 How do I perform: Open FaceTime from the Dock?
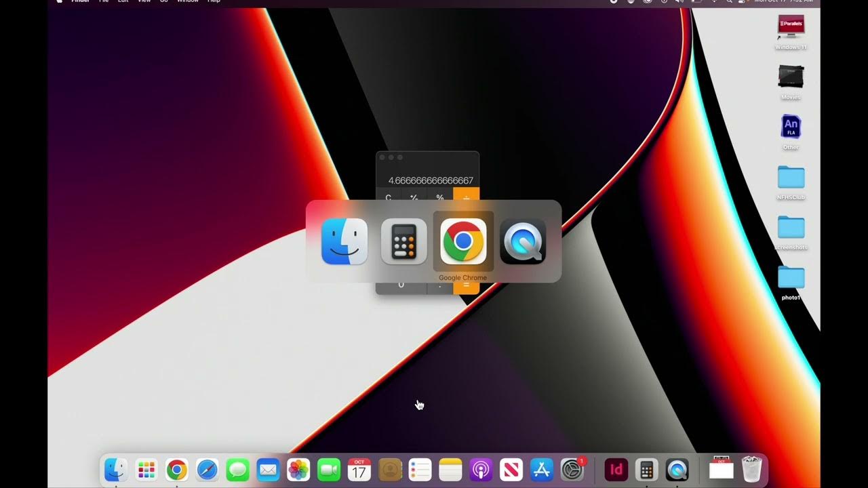pos(329,469)
